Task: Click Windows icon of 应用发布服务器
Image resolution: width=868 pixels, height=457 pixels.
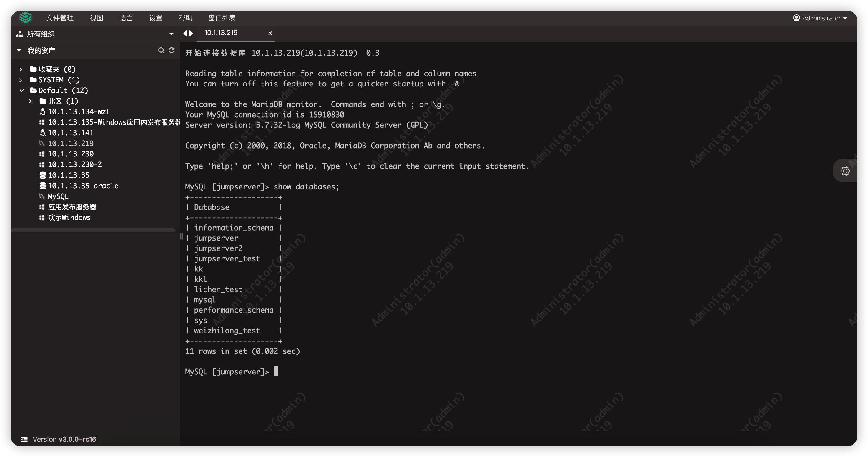Action: (42, 207)
